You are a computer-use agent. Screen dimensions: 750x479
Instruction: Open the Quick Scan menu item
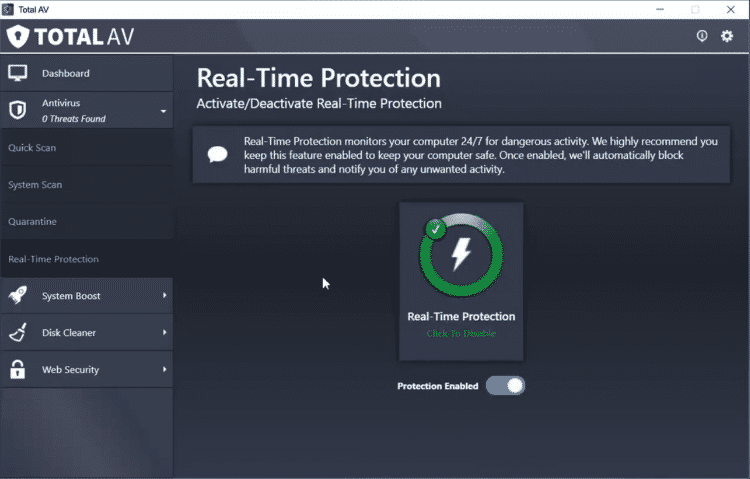pos(32,148)
